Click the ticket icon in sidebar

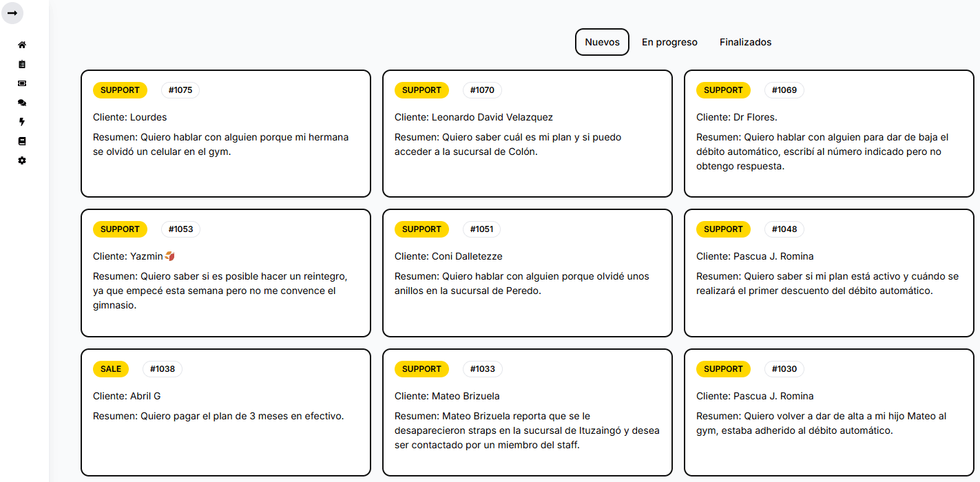tap(22, 83)
